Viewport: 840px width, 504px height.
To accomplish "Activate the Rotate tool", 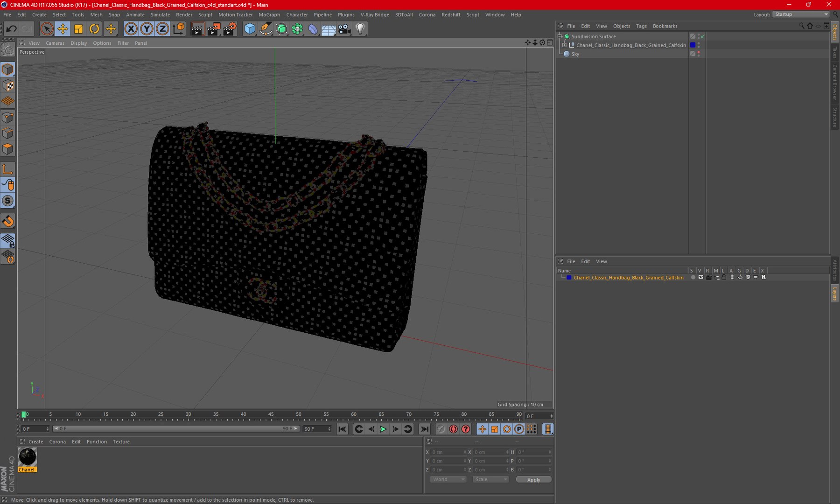I will coord(94,29).
